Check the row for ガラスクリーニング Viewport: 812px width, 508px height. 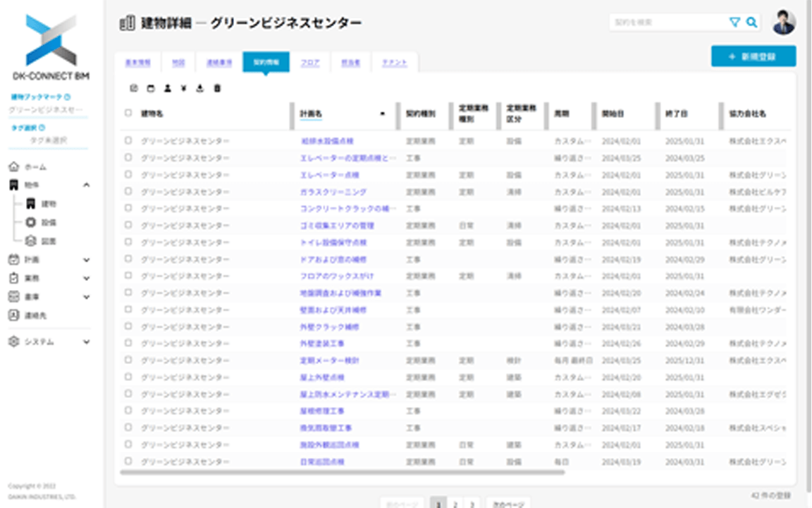point(128,192)
